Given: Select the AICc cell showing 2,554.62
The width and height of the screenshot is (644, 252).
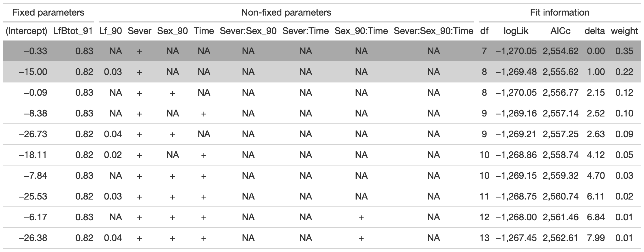Looking at the screenshot, I should click(560, 51).
